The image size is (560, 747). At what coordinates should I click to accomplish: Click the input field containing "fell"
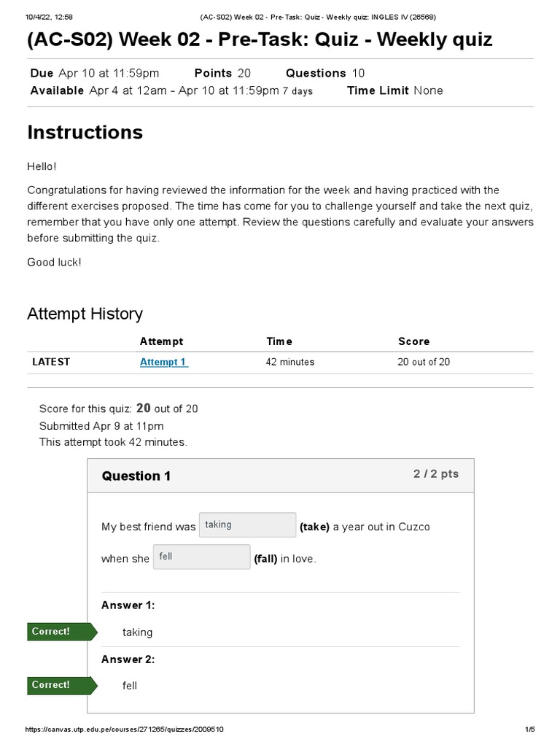point(201,557)
